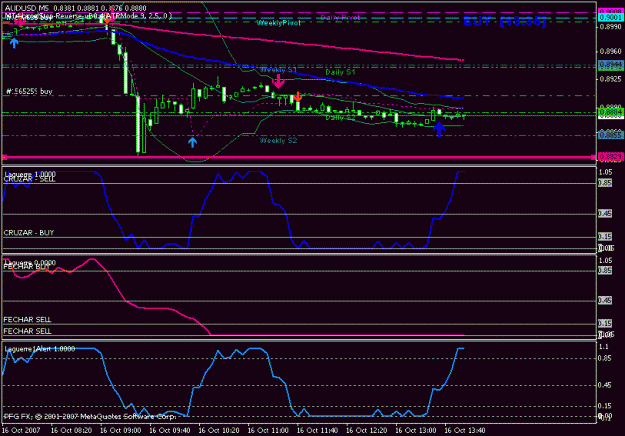Click the 'Laguerre1Alert 1.0000' indicator label
Screen dimensions: 625x436
pos(40,349)
